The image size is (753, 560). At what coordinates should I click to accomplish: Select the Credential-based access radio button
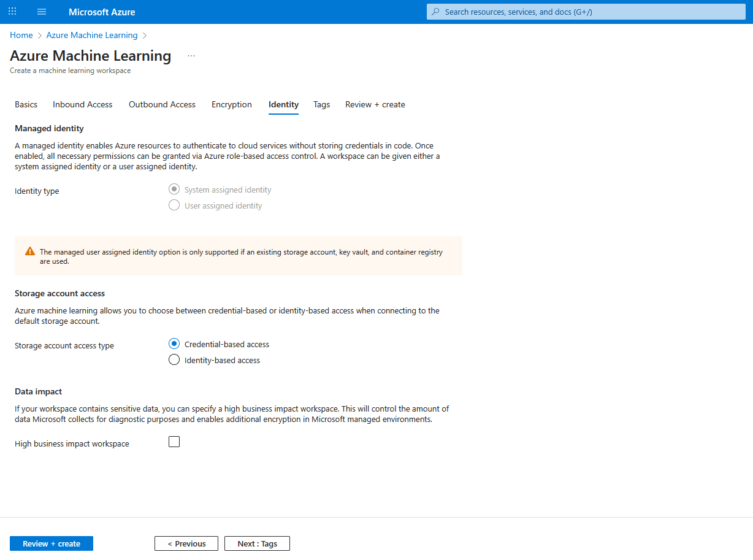tap(174, 343)
